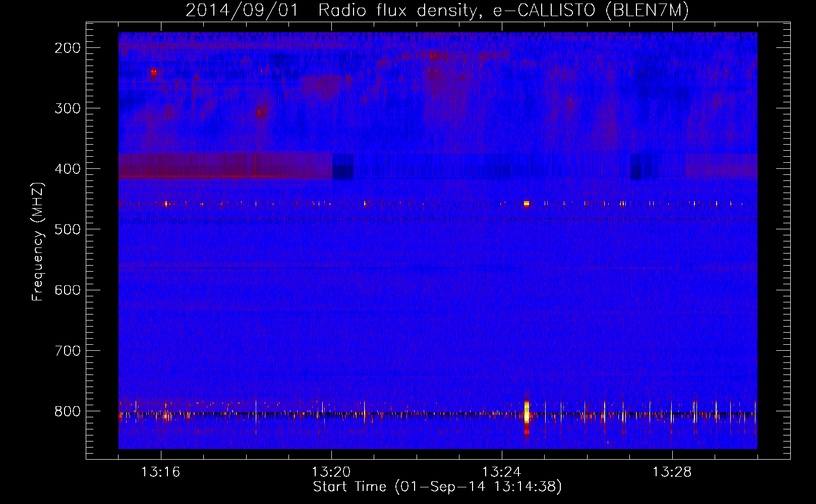Click the 13:16 time tick label
The width and height of the screenshot is (816, 504).
click(160, 472)
